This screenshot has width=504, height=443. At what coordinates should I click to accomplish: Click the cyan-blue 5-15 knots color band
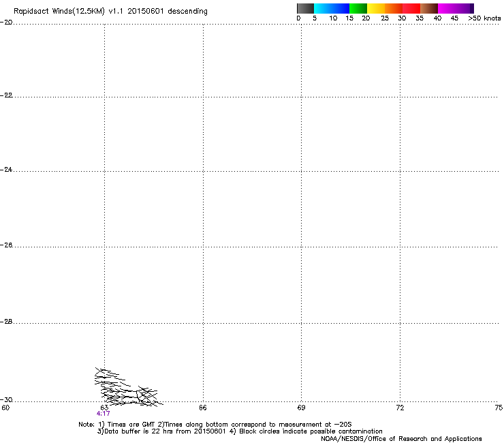click(332, 8)
